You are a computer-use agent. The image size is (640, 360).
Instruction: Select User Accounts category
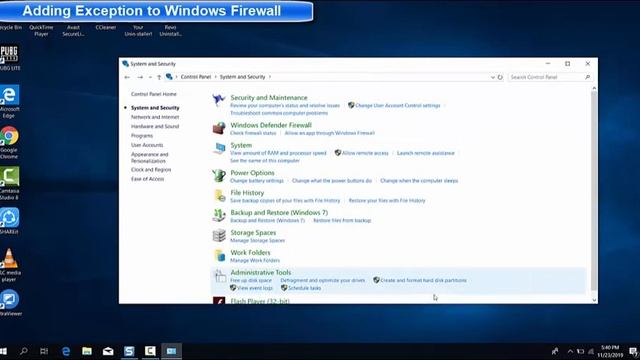point(147,145)
